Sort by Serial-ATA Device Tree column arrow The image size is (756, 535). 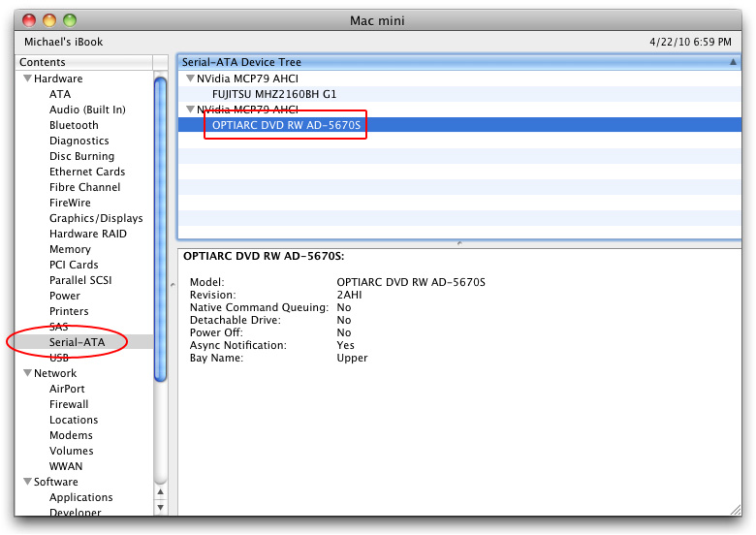tap(733, 62)
